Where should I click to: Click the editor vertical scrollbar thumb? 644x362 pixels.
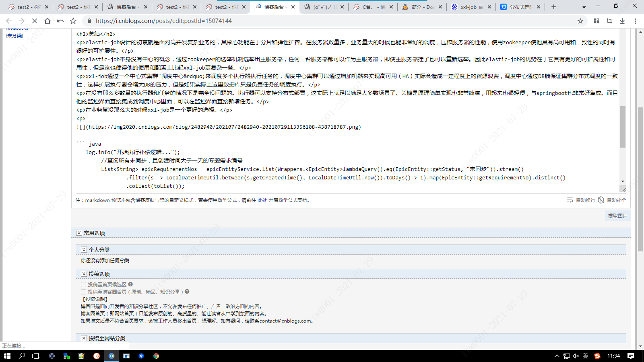click(623, 127)
